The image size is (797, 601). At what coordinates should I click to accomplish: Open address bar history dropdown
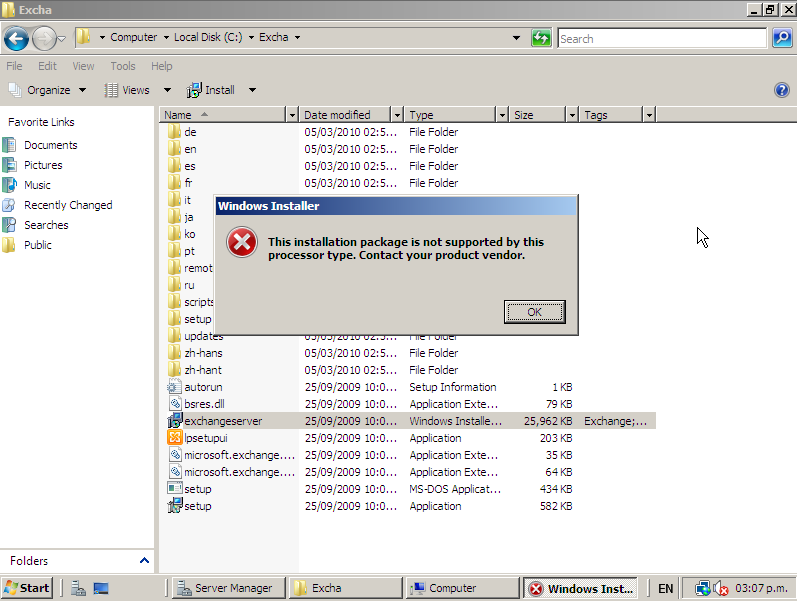(516, 38)
